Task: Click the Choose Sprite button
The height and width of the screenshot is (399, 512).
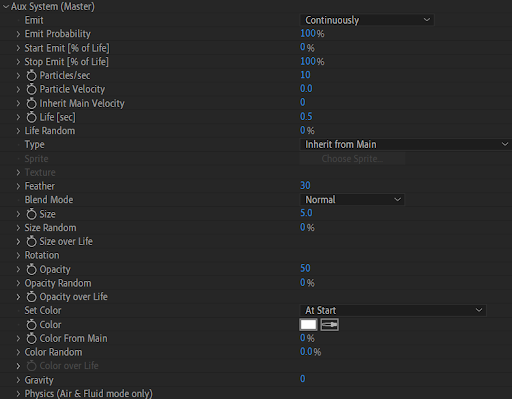Action: (352, 159)
